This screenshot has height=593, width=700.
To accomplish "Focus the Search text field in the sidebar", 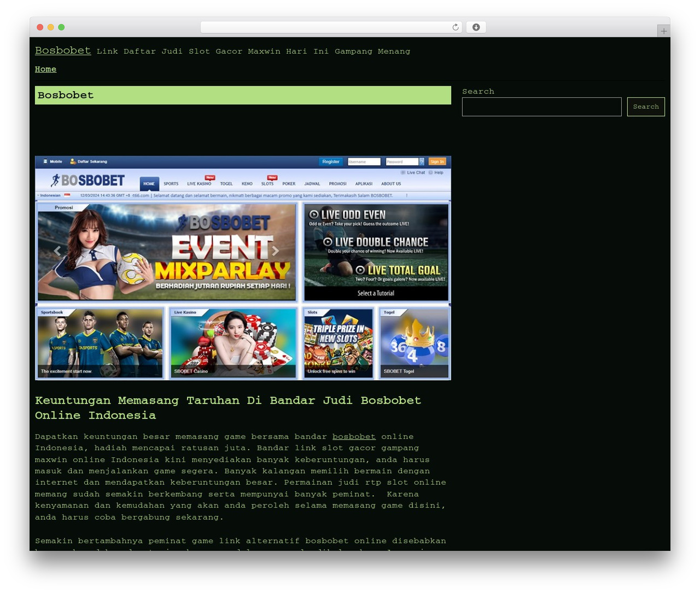I will tap(541, 107).
